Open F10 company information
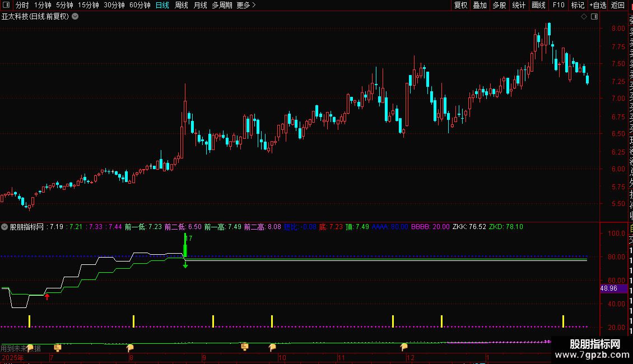Screen dimensions: 633x364 (x=558, y=5)
